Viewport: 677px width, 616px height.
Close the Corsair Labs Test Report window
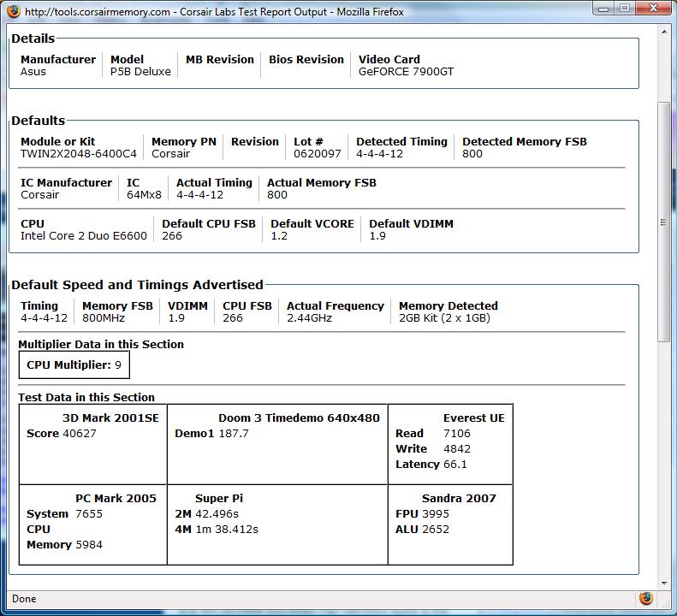click(x=653, y=9)
